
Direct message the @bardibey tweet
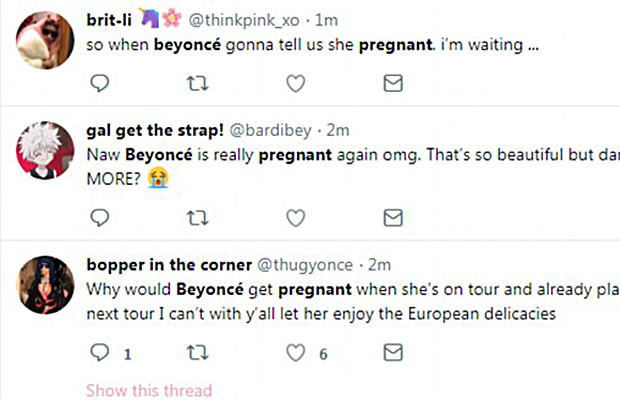[393, 218]
